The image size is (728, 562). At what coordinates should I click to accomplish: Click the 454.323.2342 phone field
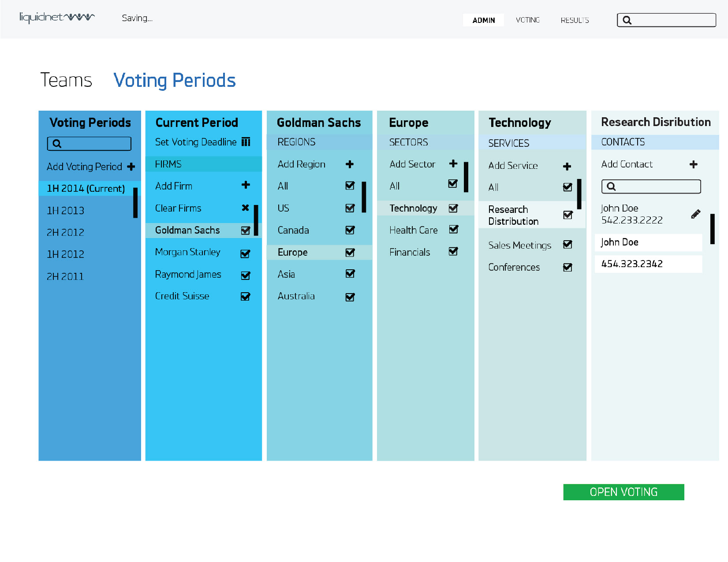(x=648, y=264)
